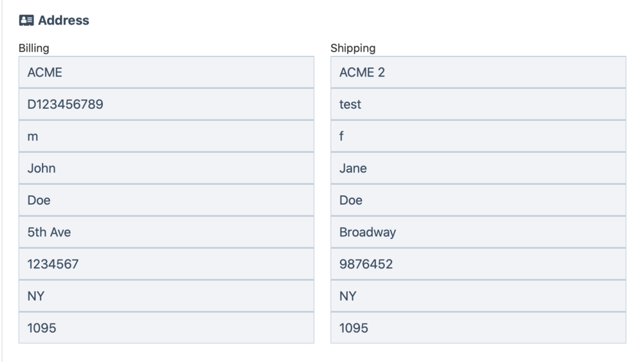This screenshot has height=362, width=644.
Task: Click the billing company field ACME
Action: (166, 72)
